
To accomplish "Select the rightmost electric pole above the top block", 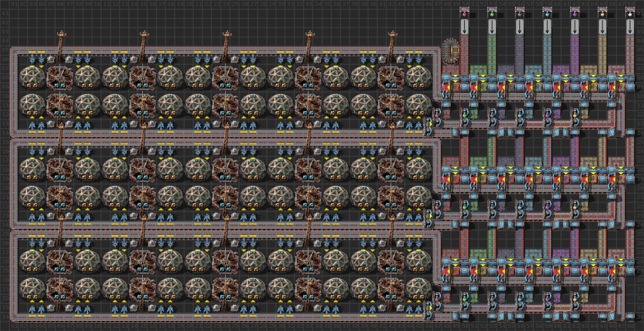I will 392,46.
